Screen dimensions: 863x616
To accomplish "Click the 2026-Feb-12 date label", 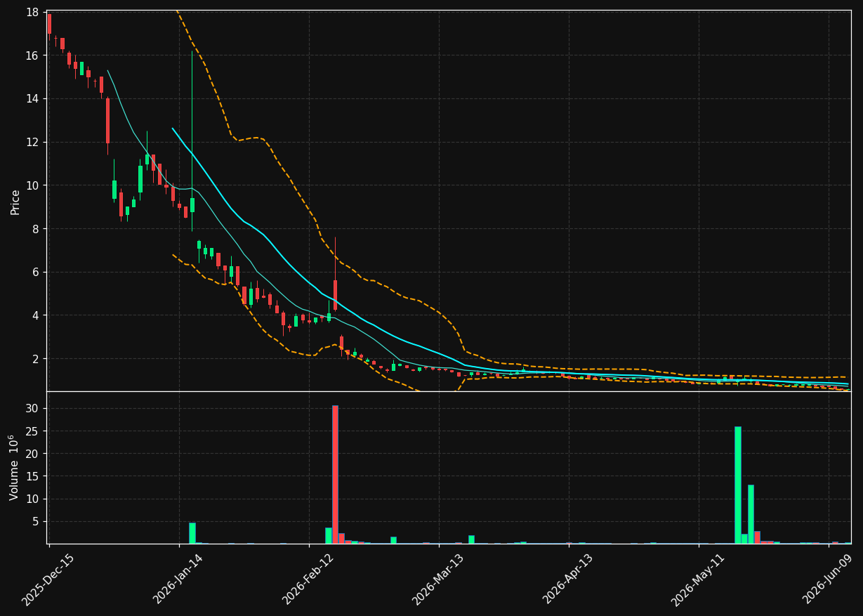I will point(308,579).
